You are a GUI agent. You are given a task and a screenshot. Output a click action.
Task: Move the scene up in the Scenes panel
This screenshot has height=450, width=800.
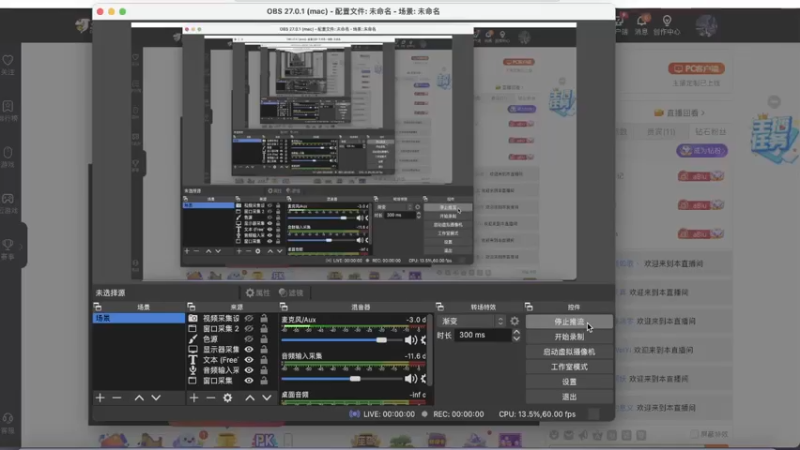point(139,397)
